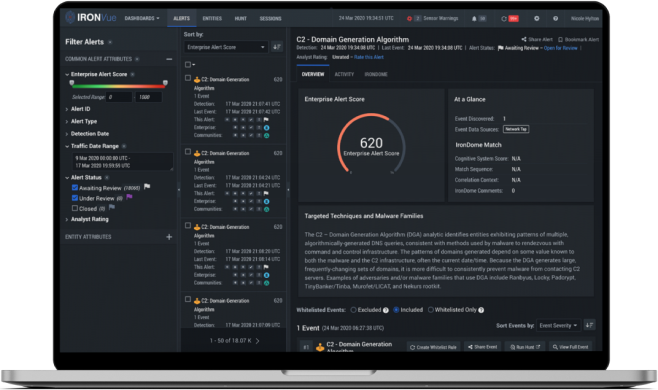This screenshot has height=390, width=658.
Task: Expand the Analyst Rating filter
Action: (87, 219)
